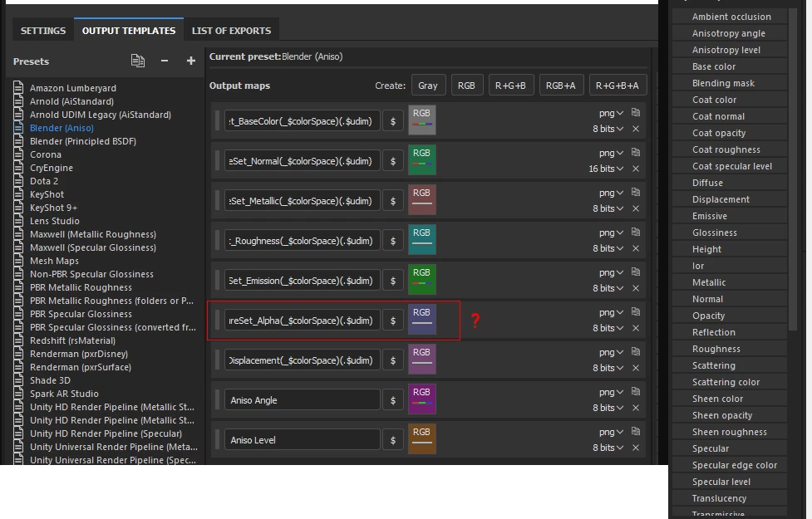The height and width of the screenshot is (519, 812).
Task: Copy the Displacement map row icon
Action: [x=636, y=351]
